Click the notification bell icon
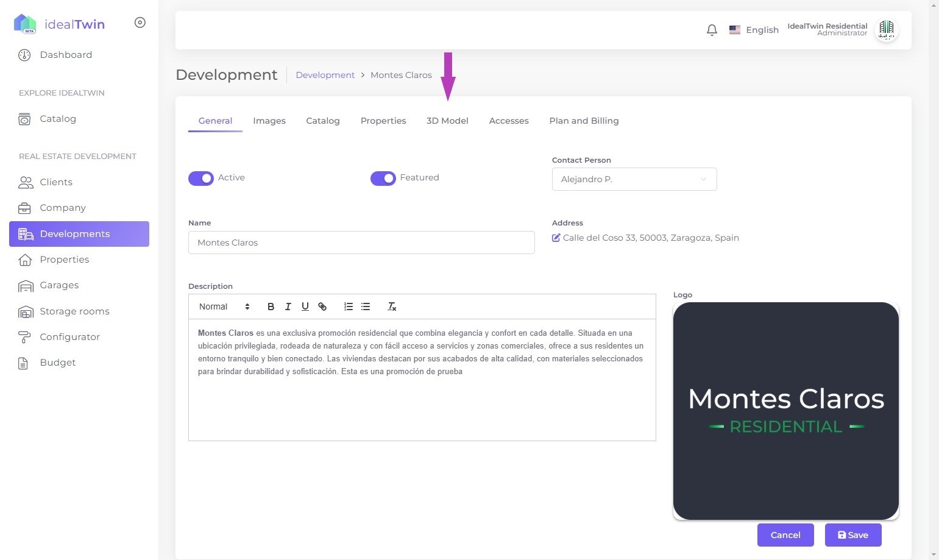Image resolution: width=939 pixels, height=560 pixels. pyautogui.click(x=711, y=30)
